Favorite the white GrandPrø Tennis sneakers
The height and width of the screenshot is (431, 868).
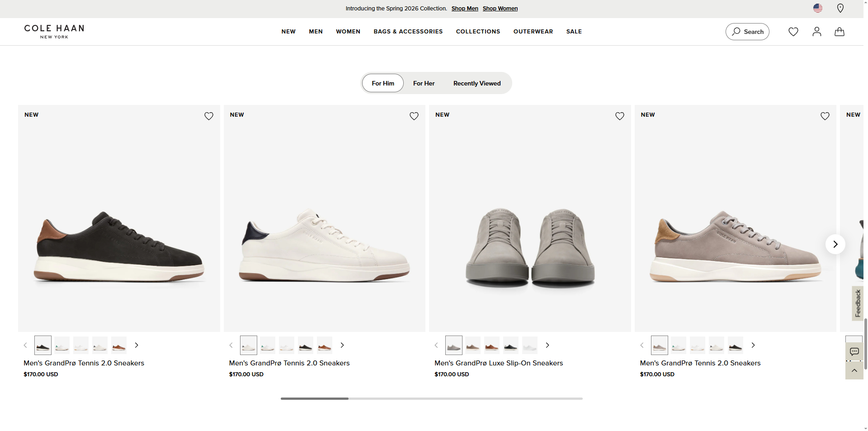(x=414, y=116)
